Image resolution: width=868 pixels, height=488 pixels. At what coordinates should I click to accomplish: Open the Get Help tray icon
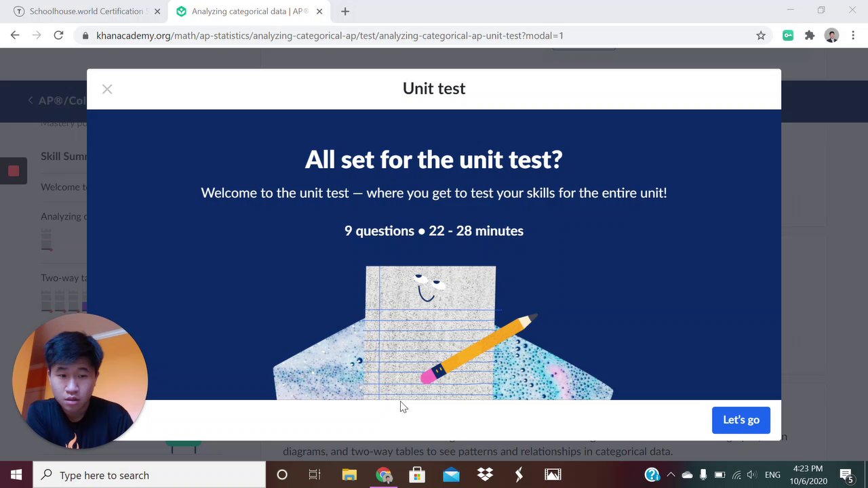pyautogui.click(x=652, y=475)
